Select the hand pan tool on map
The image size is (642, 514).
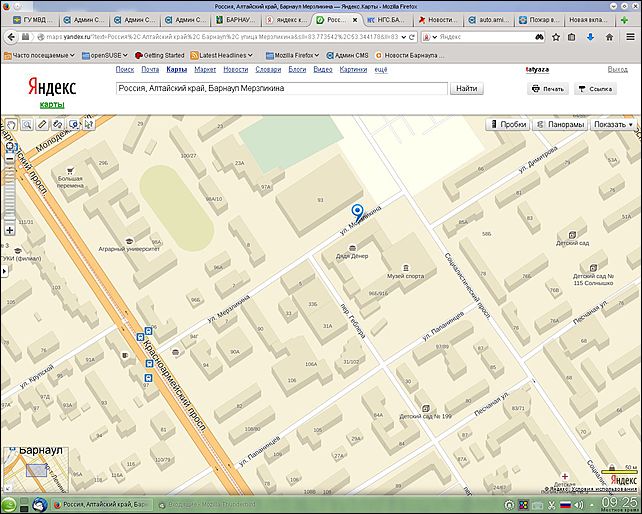10,125
